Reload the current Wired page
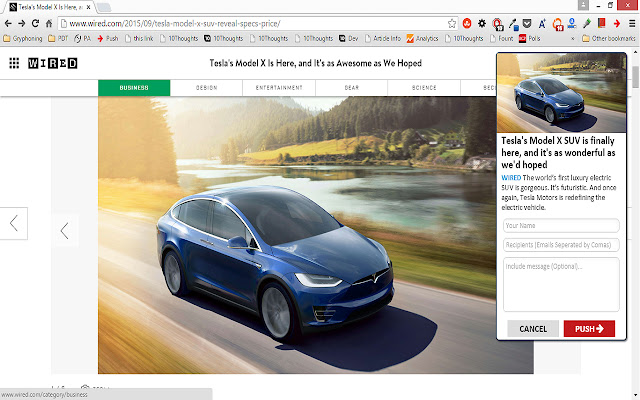 tap(35, 24)
